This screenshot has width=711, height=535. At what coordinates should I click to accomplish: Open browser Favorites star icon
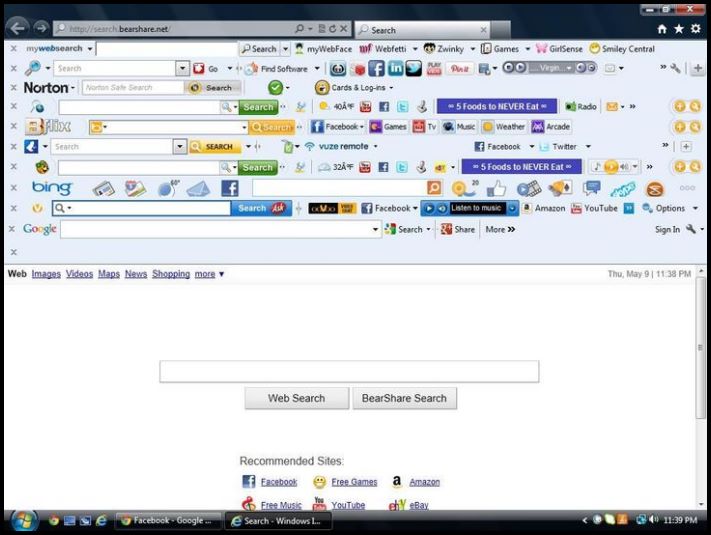tap(679, 29)
